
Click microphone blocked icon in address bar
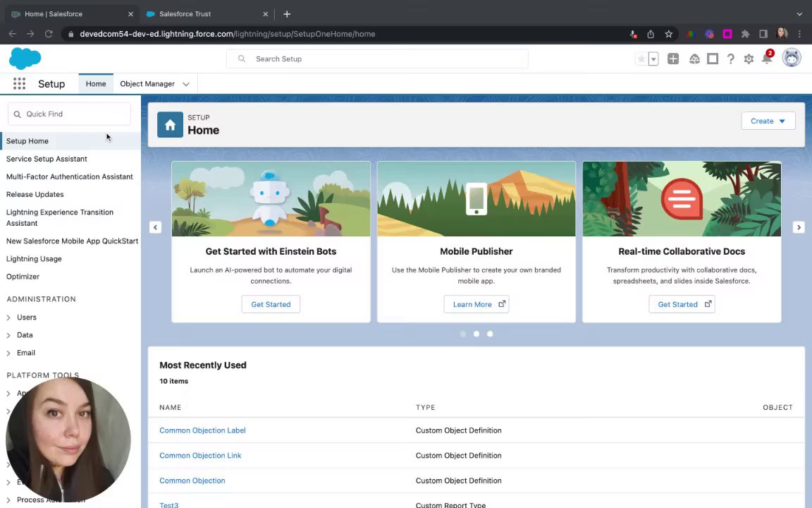pos(633,34)
